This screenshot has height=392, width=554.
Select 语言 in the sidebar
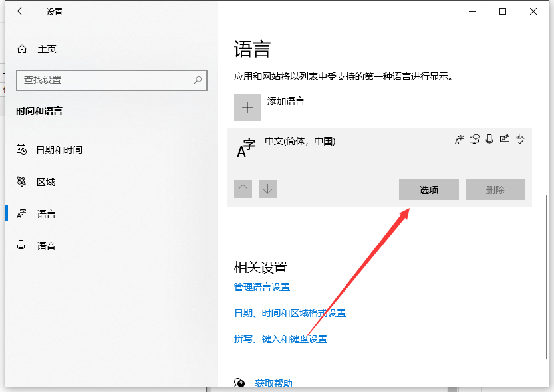coord(48,213)
